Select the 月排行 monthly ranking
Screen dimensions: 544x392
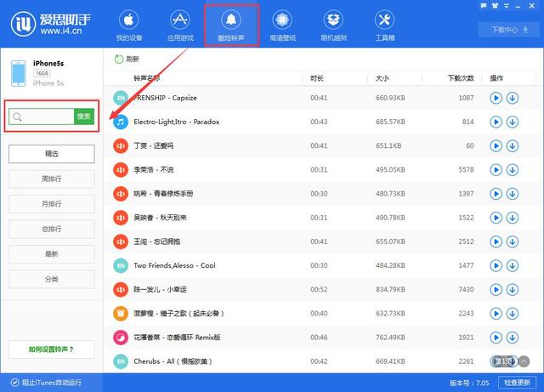pos(52,204)
